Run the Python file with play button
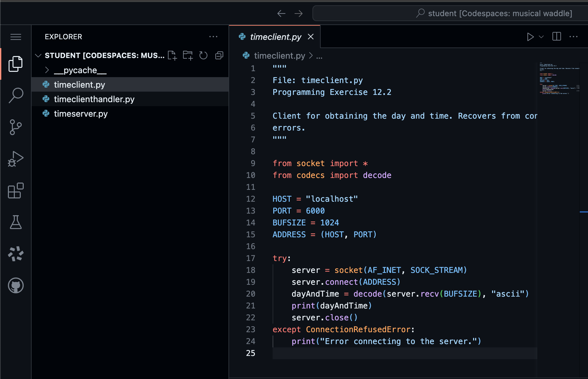The image size is (588, 379). [x=530, y=37]
